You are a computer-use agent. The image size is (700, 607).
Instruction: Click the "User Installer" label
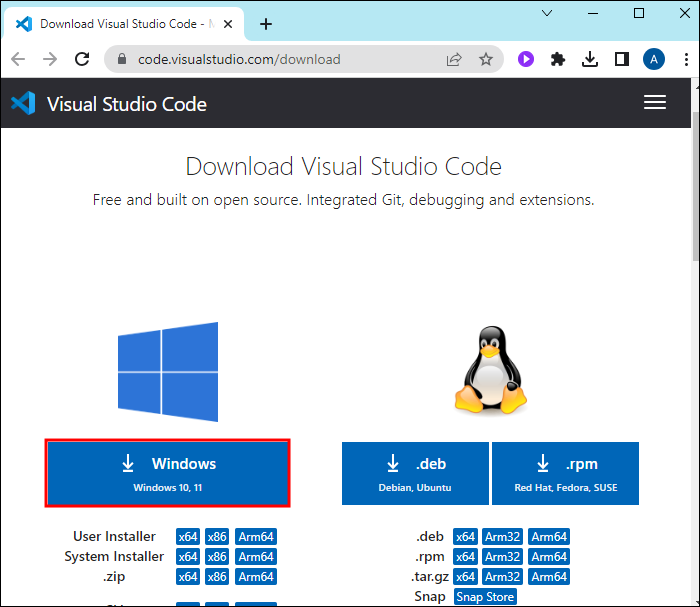[x=114, y=536]
